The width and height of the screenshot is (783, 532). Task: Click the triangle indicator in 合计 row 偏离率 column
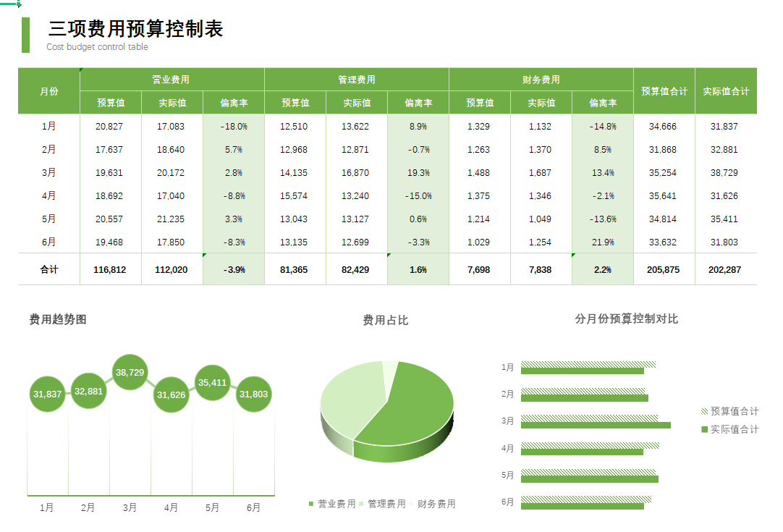pyautogui.click(x=205, y=255)
